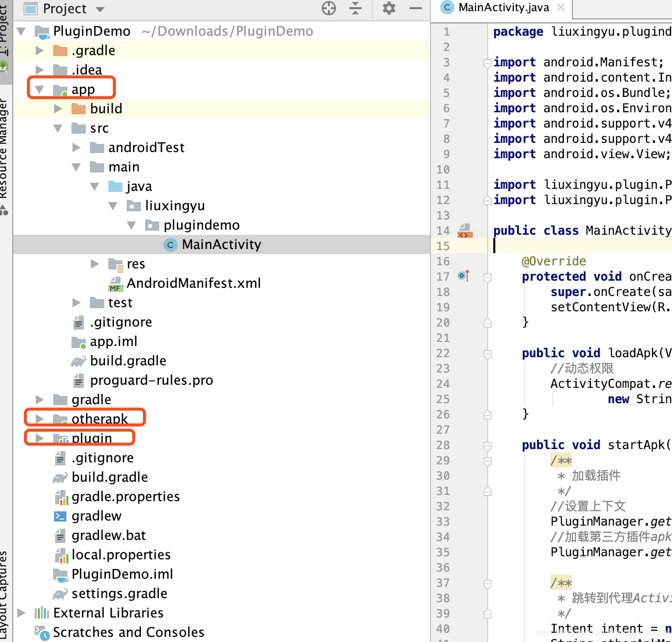The width and height of the screenshot is (672, 642).
Task: Collapse the app module
Action: click(40, 89)
